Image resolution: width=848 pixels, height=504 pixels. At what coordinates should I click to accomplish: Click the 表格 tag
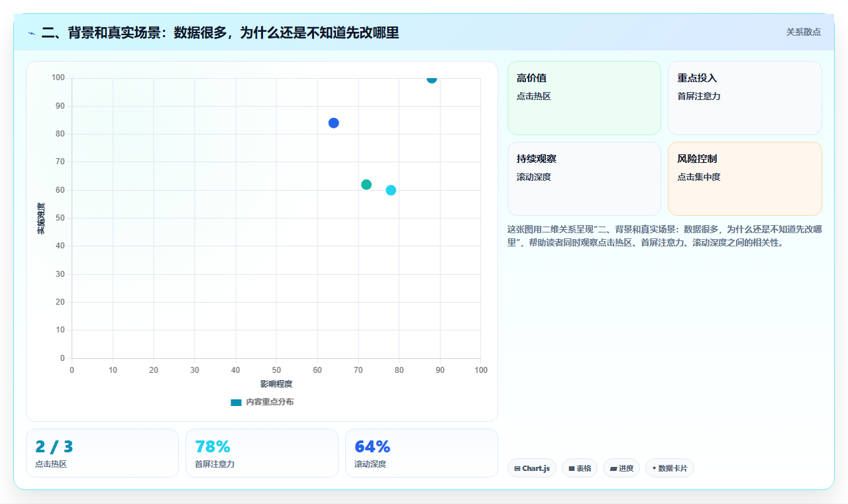580,468
